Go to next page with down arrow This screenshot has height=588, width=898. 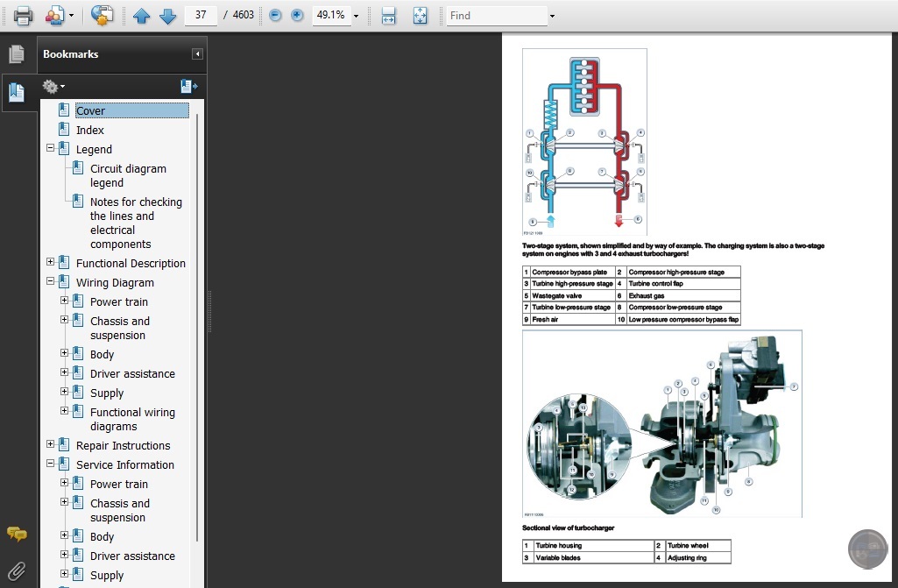tap(168, 16)
